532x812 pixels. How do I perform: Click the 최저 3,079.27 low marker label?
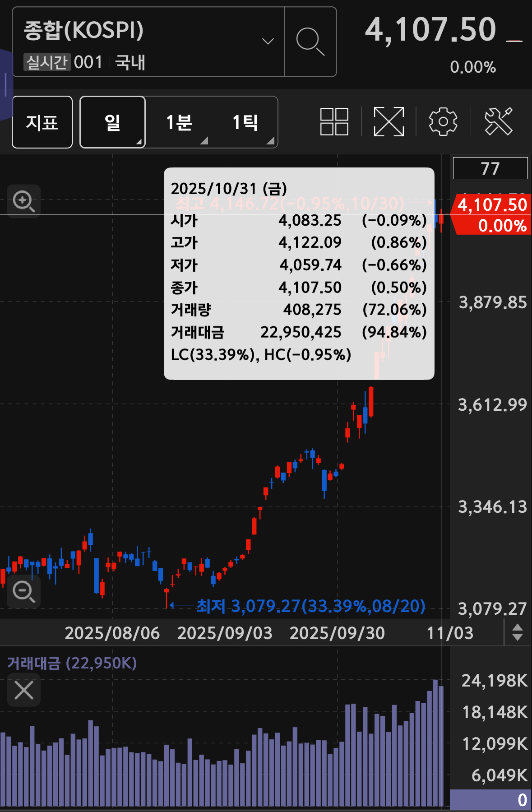point(311,606)
